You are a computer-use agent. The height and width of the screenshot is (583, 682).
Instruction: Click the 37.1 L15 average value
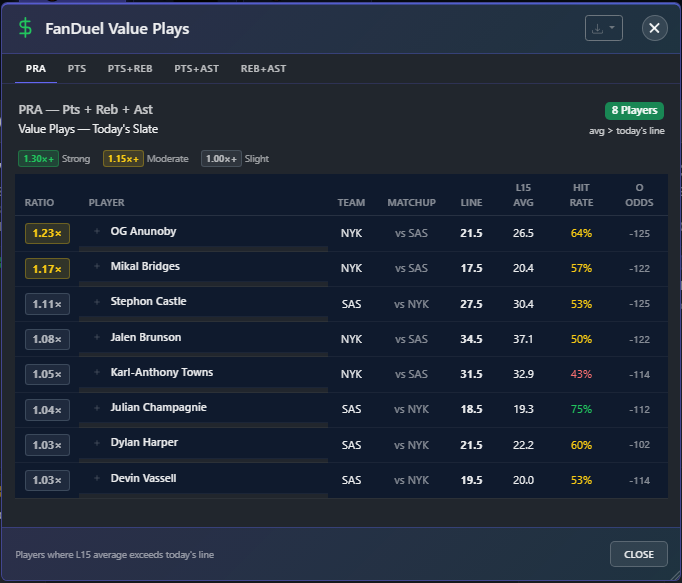point(523,339)
